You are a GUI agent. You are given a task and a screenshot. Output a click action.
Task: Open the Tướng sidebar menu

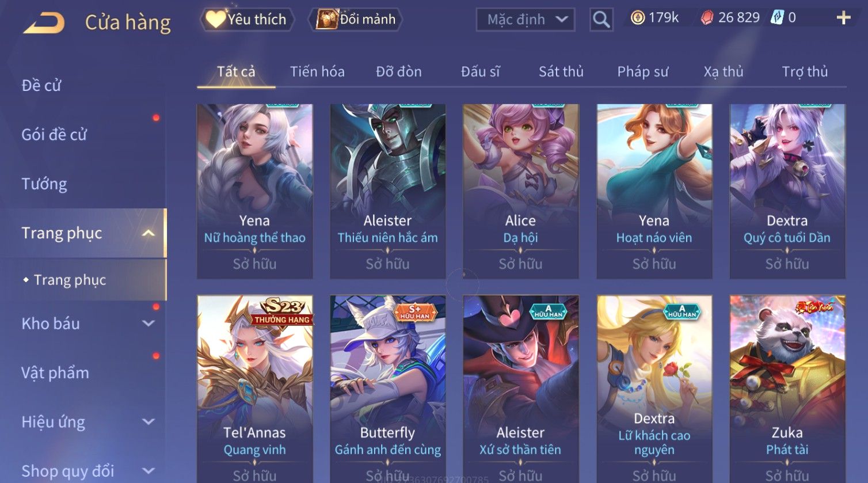click(x=44, y=184)
